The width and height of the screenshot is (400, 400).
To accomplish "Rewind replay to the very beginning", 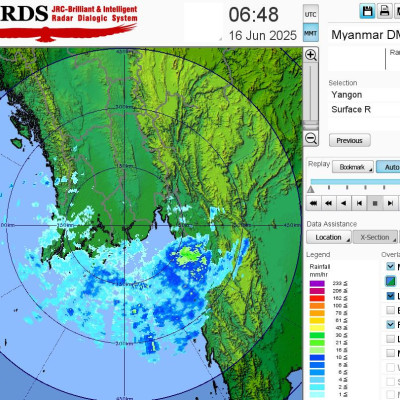I will coord(313,203).
